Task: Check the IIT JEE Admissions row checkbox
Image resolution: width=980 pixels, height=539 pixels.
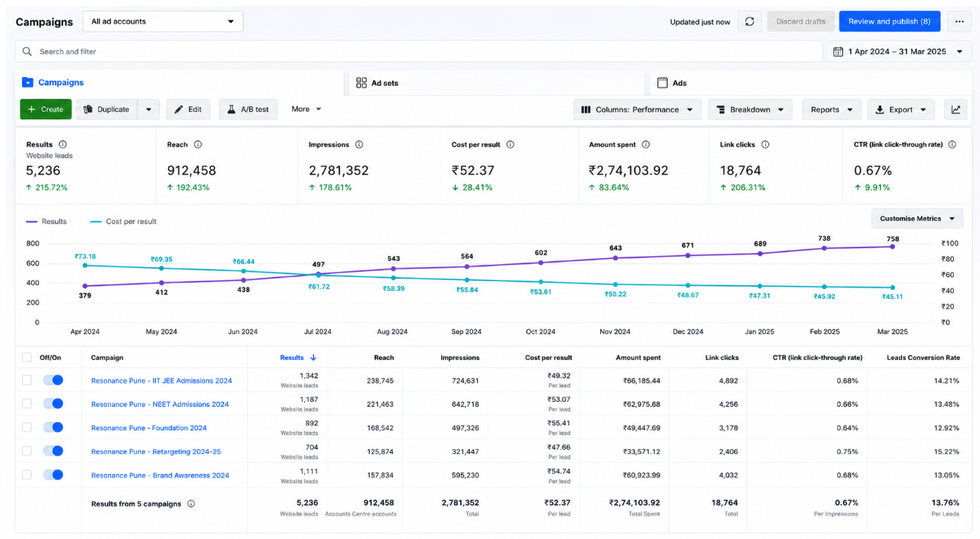Action: click(27, 380)
